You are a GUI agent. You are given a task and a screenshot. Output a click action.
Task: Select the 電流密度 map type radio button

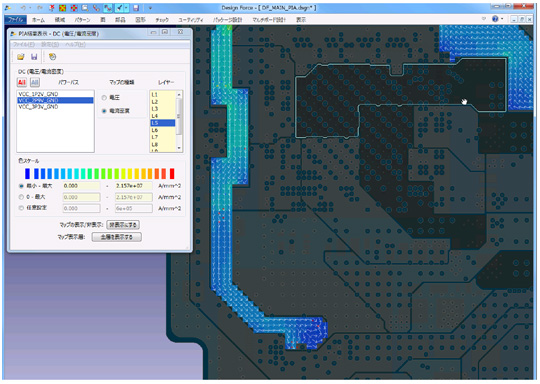(104, 111)
